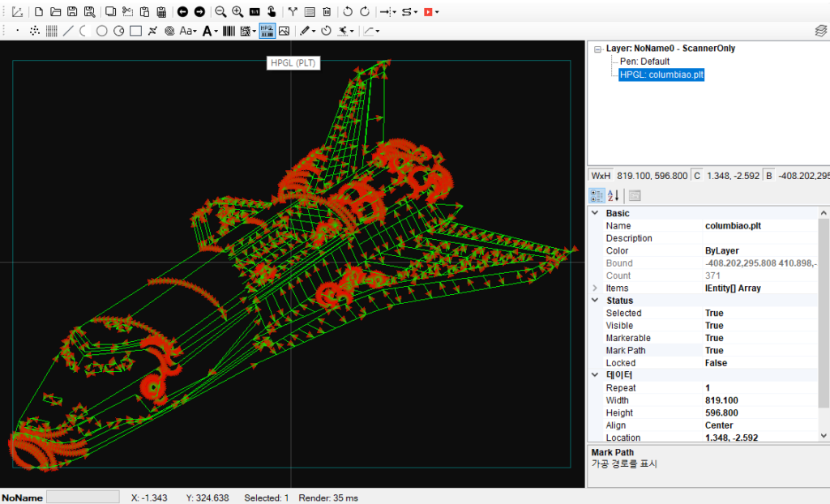This screenshot has height=504, width=830.
Task: Click the C center button
Action: click(697, 176)
